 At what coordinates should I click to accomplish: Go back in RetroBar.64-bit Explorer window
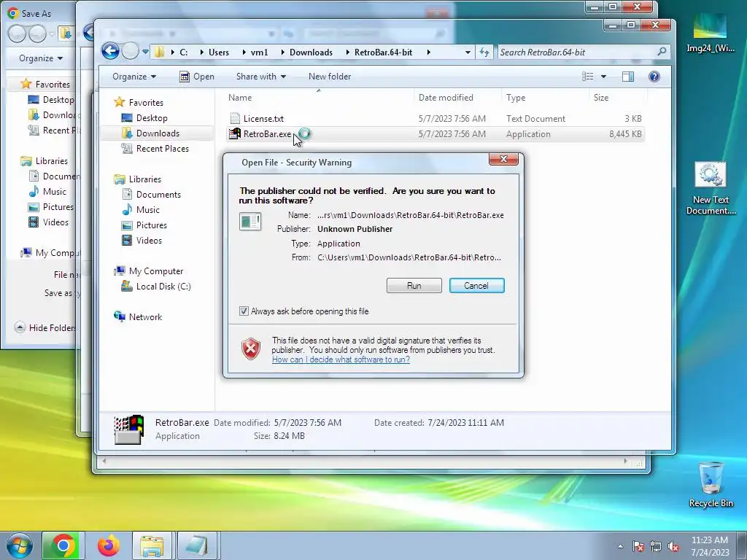point(110,51)
